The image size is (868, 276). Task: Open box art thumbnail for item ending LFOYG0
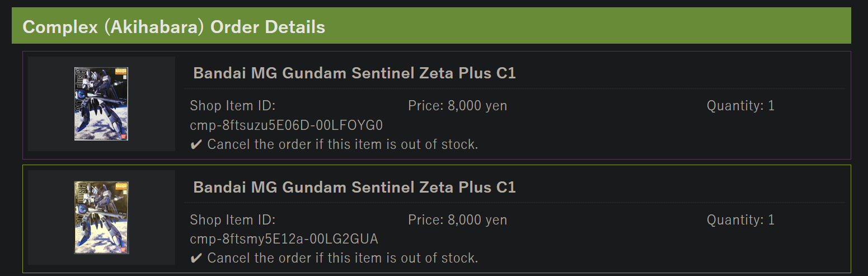point(101,104)
